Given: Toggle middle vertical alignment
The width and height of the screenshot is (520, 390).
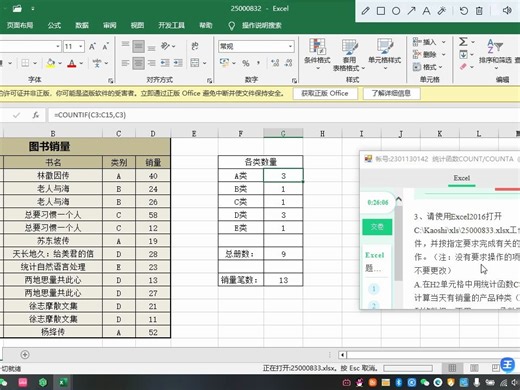Looking at the screenshot, I should [138, 46].
